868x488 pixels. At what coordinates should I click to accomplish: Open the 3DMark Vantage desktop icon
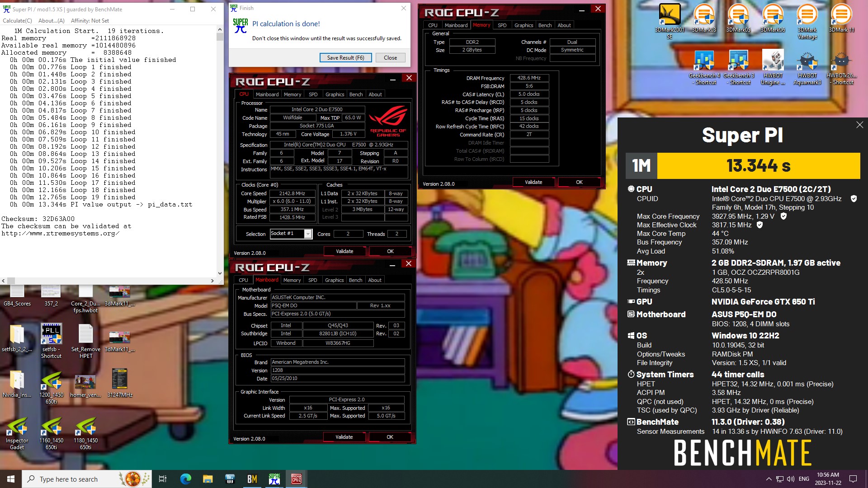click(x=807, y=21)
